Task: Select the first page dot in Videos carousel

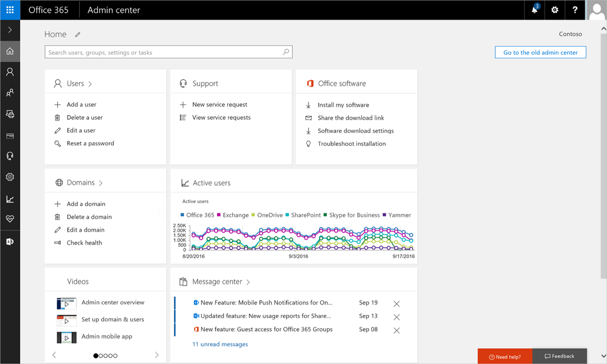Action: pos(96,355)
